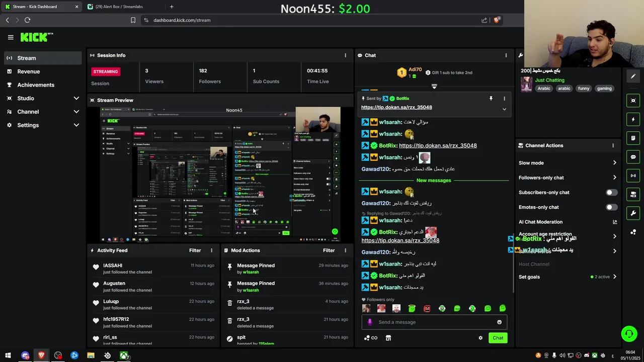
Task: Click the wrench icon in right toolbar
Action: (633, 213)
